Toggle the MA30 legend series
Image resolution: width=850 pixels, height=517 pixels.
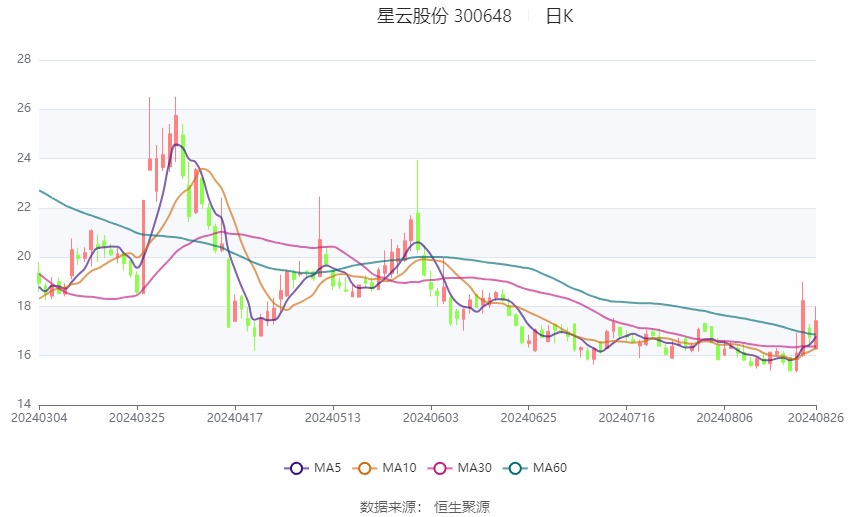click(x=460, y=468)
